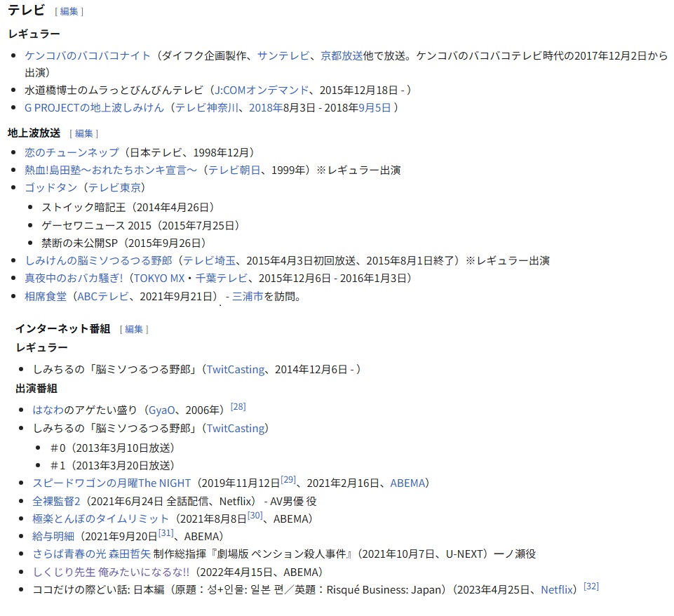Click the テレビ section heading text
This screenshot has width=674, height=616.
pos(26,11)
